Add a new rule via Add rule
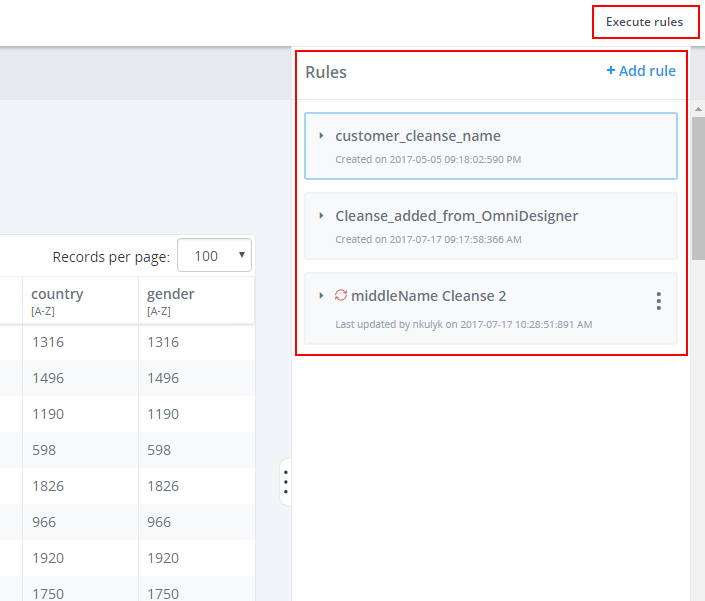Viewport: 705px width, 601px height. [x=641, y=71]
